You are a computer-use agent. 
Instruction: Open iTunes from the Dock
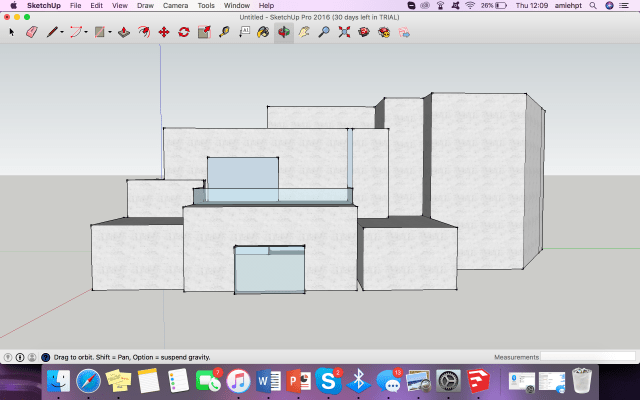pyautogui.click(x=238, y=381)
